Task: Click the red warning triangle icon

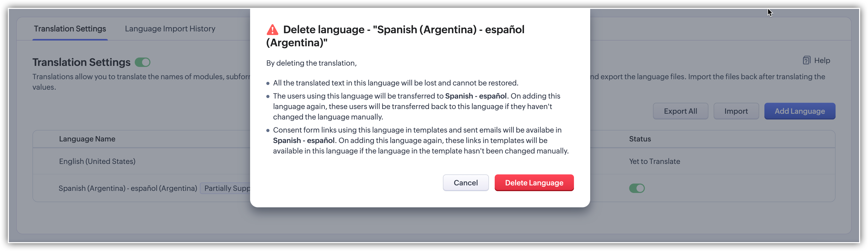Action: [272, 30]
